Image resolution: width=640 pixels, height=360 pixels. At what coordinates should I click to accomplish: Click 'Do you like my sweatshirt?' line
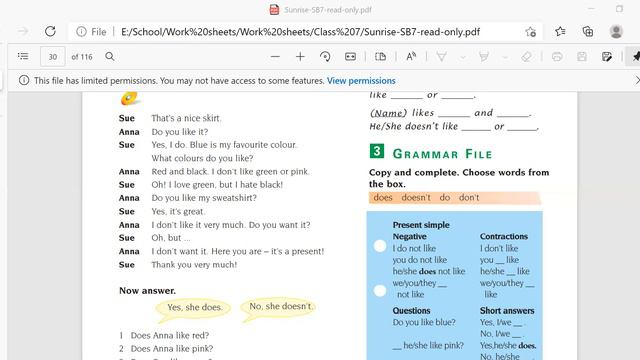coord(204,198)
